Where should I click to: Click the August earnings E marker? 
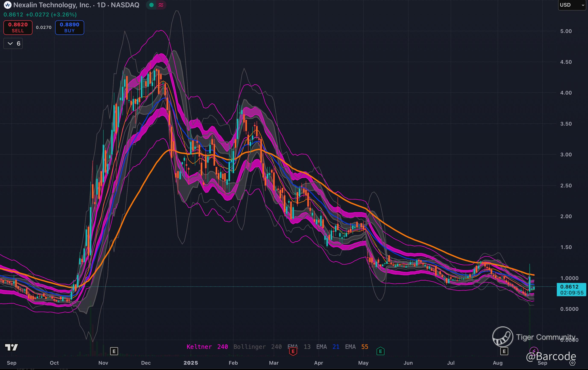pos(504,351)
